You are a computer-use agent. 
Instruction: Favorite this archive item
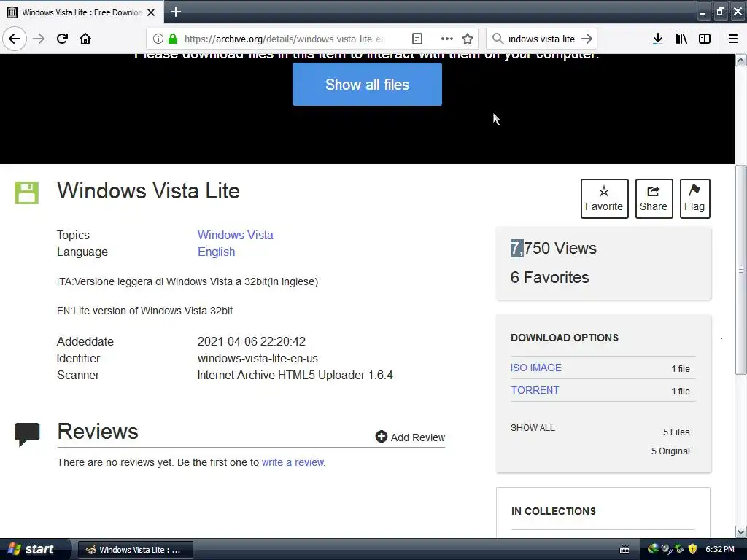pos(604,198)
